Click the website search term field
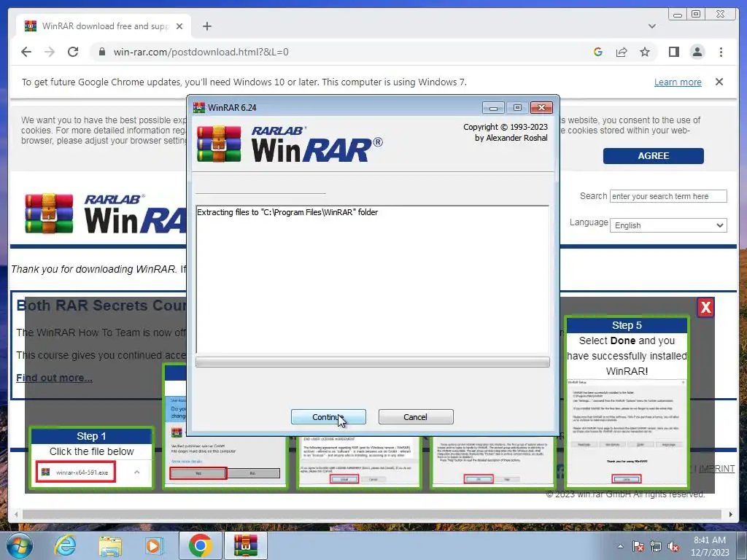 click(x=668, y=196)
